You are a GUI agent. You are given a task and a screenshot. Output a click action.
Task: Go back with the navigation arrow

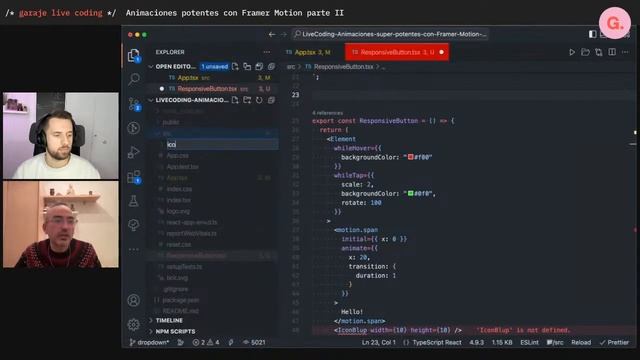coord(272,34)
